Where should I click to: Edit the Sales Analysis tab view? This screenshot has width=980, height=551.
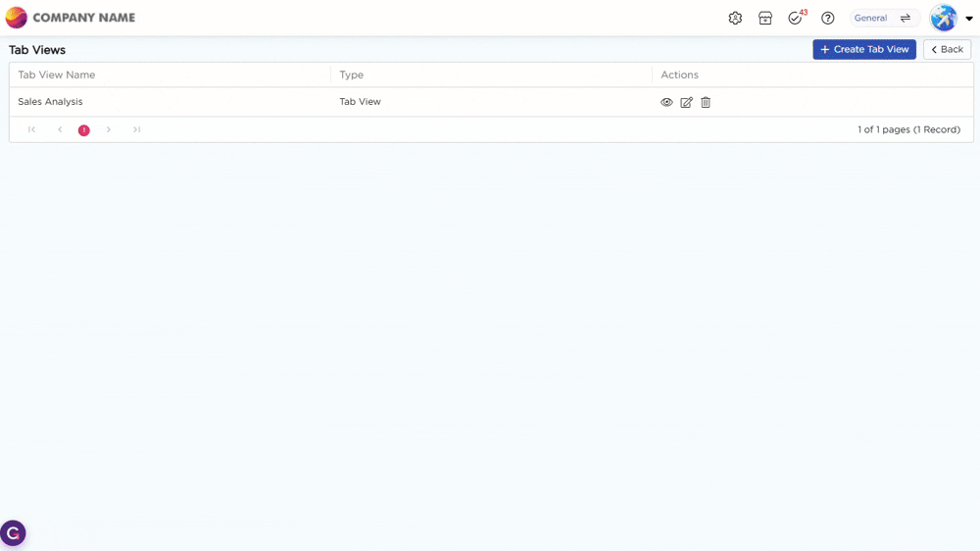pos(686,102)
